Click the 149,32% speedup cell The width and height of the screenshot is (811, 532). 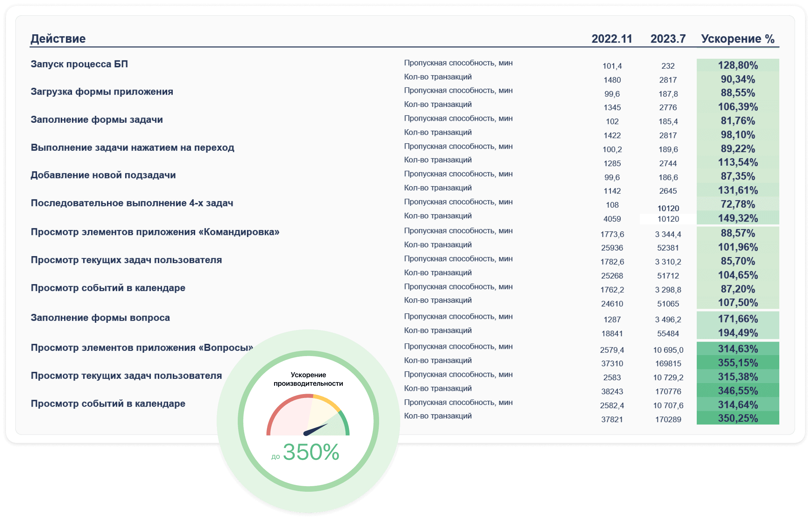738,218
